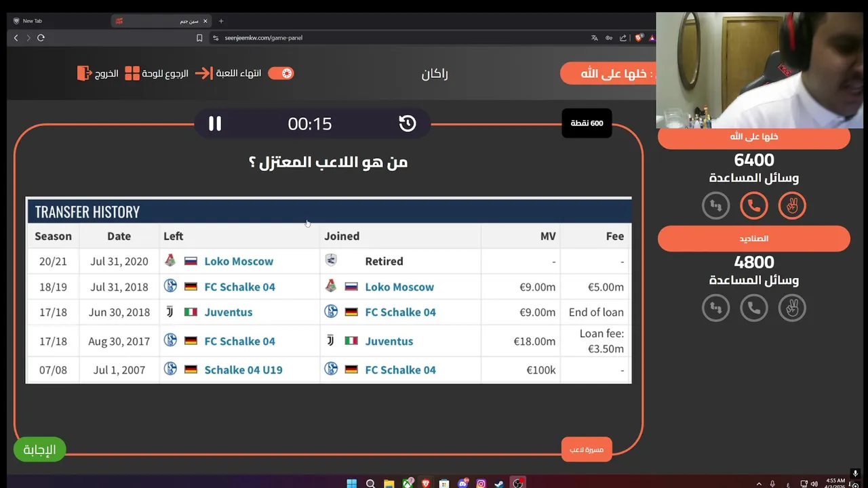The height and width of the screenshot is (488, 868).
Task: Open File Explorer from taskbar
Action: coord(389,483)
